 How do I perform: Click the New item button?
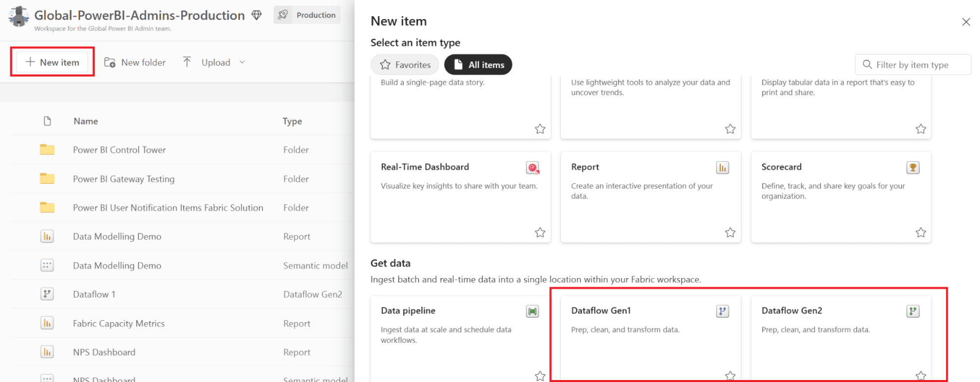click(x=52, y=62)
